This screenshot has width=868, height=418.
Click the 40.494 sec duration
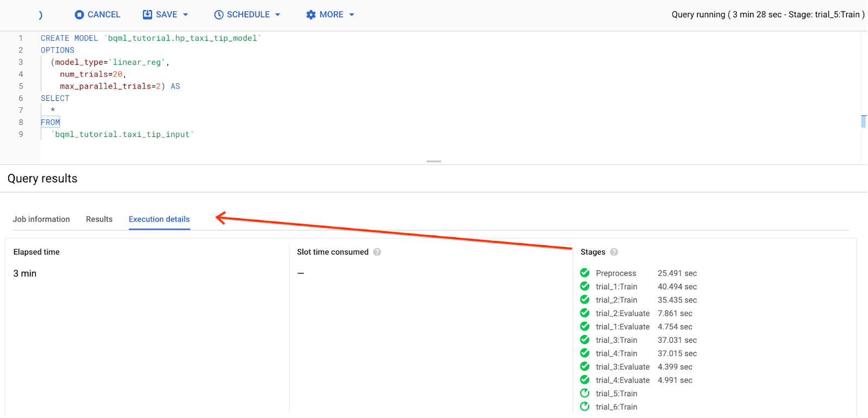[677, 287]
